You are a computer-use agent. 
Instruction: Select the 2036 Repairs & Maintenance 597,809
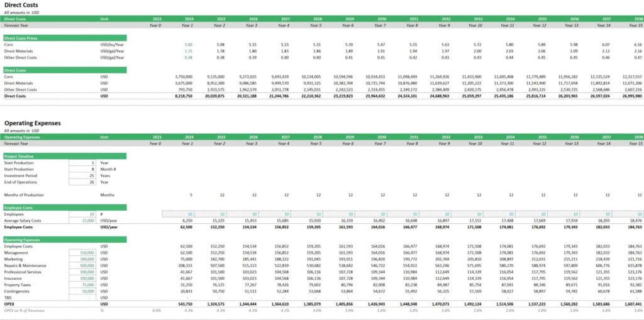571,265
